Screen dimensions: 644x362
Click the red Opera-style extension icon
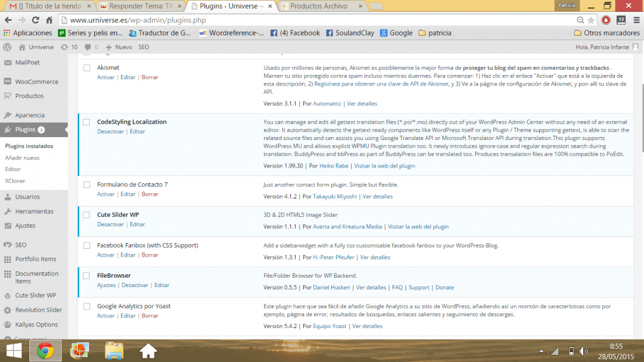[606, 20]
